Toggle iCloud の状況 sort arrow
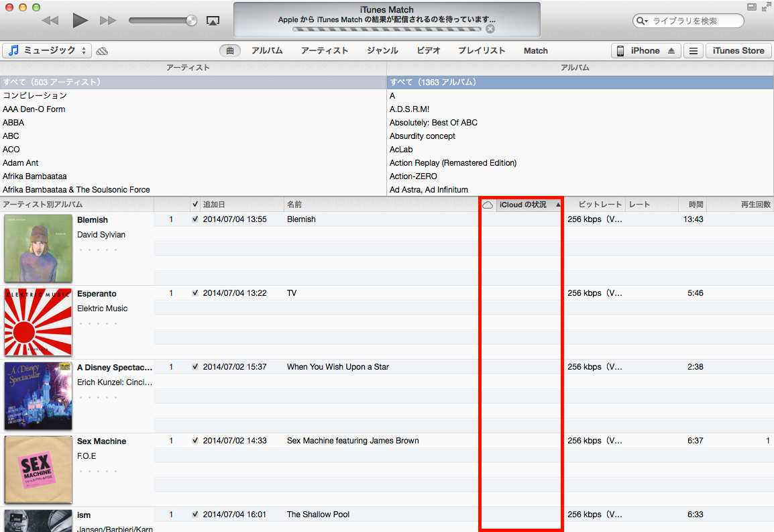 click(558, 205)
